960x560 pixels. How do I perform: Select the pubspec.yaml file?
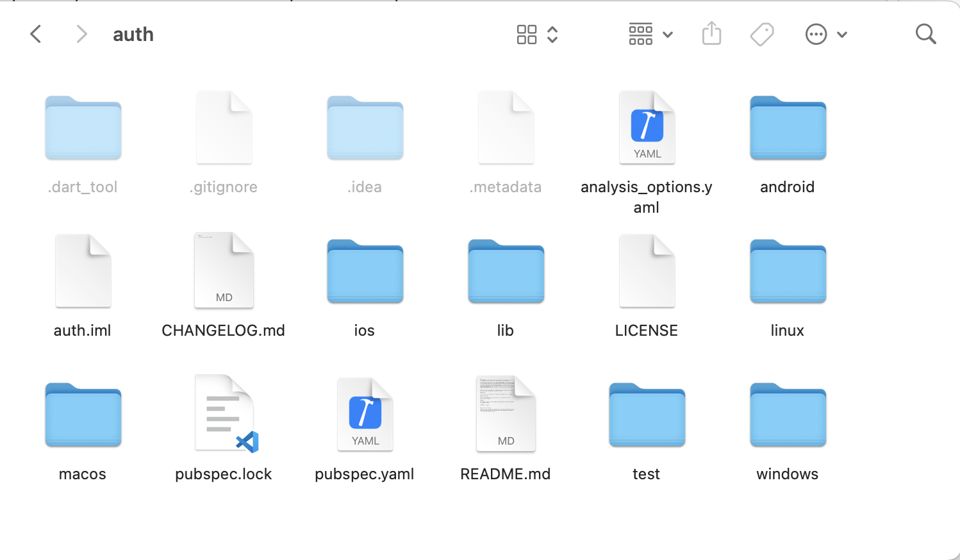[x=364, y=413]
